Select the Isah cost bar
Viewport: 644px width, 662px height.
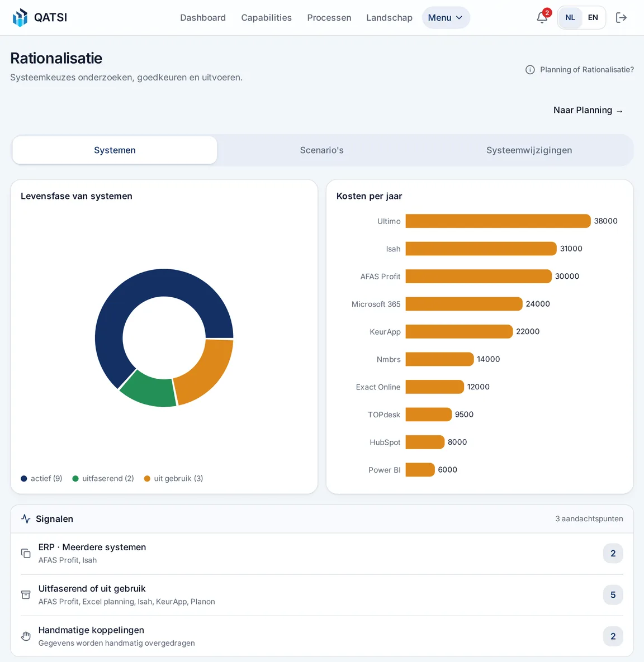481,249
